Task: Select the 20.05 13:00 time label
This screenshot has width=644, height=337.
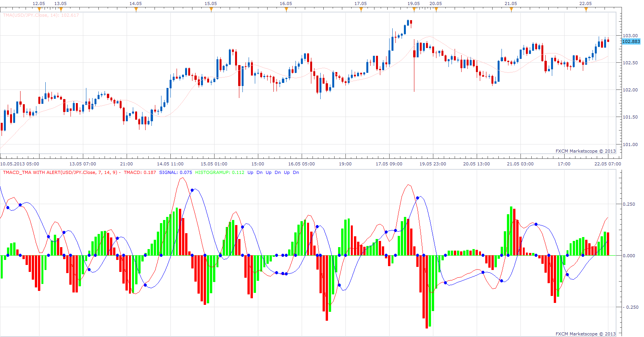Action: (476, 164)
